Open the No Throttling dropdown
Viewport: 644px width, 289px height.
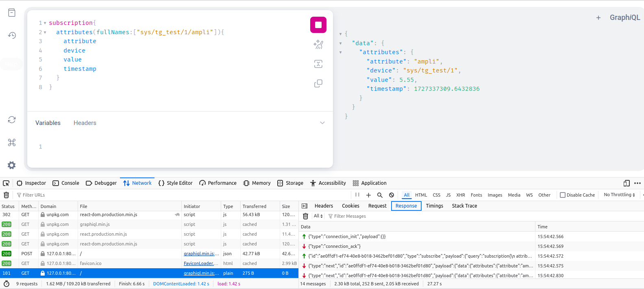[619, 195]
